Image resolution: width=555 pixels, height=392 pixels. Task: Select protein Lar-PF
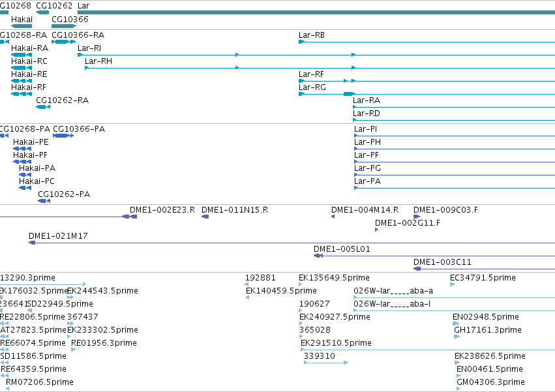pos(367,155)
